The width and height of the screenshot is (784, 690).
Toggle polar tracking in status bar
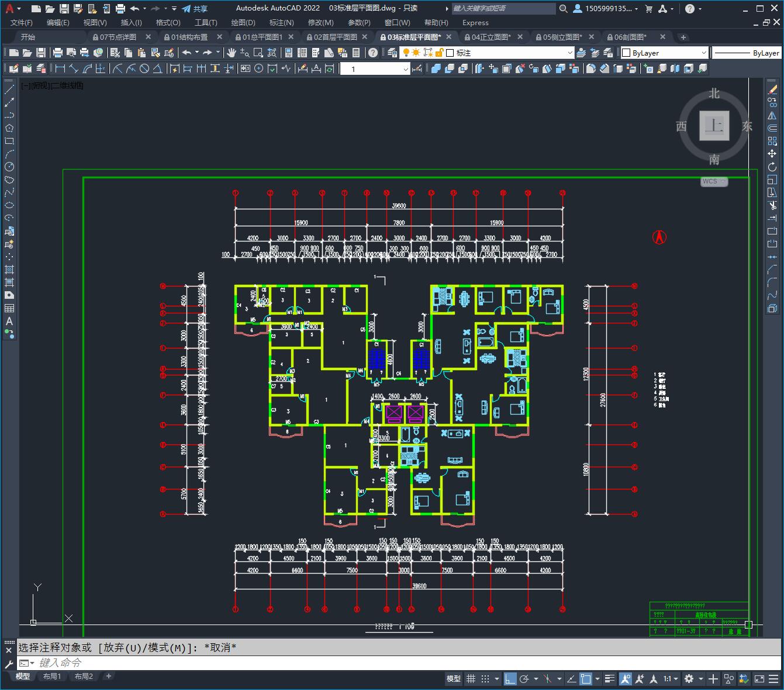click(524, 679)
